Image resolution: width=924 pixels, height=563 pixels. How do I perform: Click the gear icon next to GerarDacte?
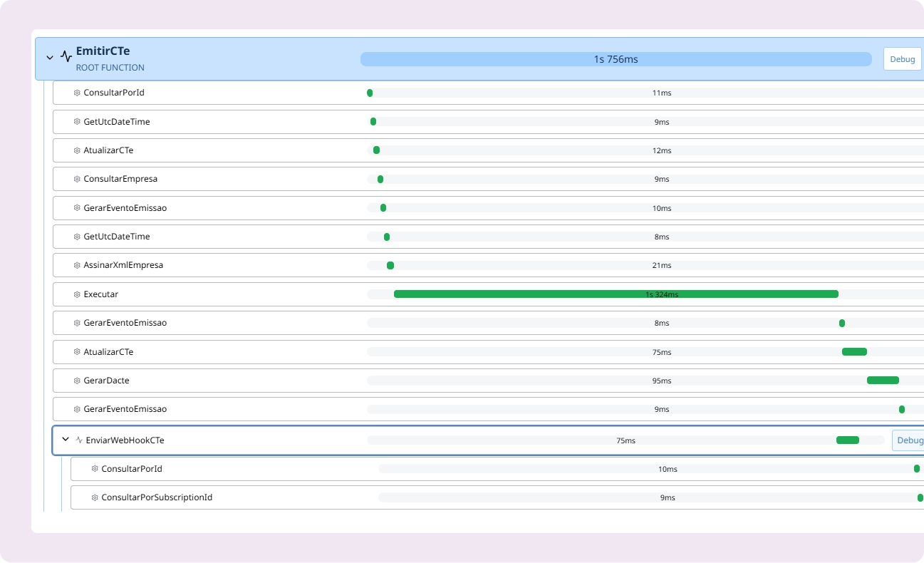(77, 381)
